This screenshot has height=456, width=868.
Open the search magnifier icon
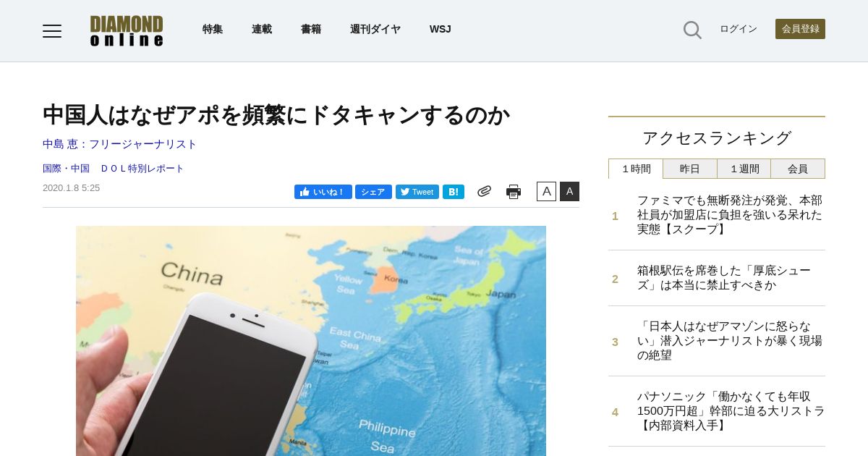pyautogui.click(x=692, y=30)
